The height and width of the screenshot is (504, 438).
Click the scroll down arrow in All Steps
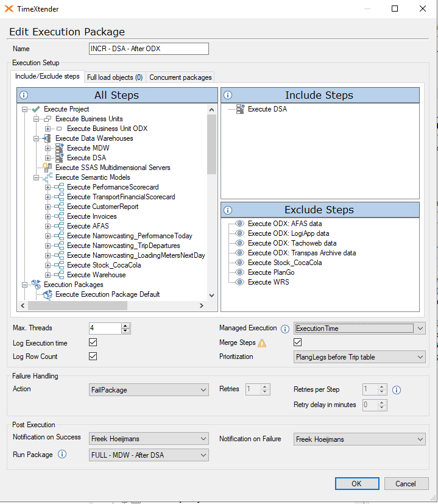(211, 295)
